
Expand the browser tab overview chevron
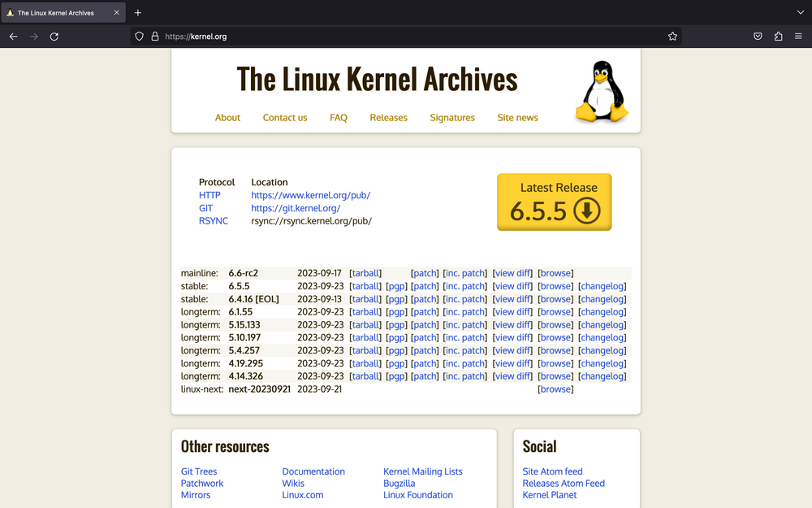tap(801, 12)
